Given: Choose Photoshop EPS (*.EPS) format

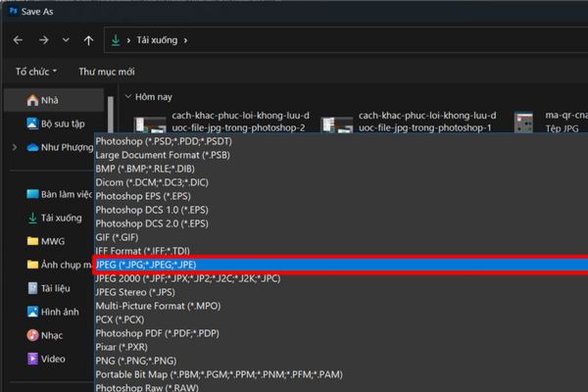Looking at the screenshot, I should click(341, 196).
